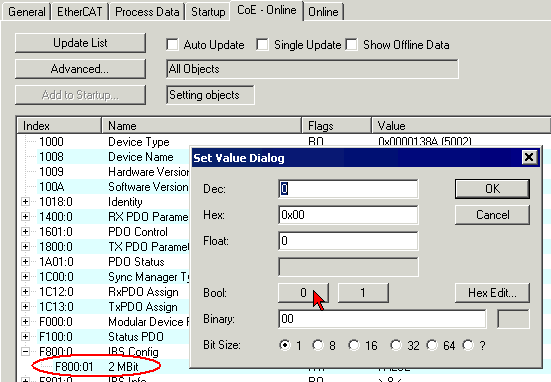This screenshot has height=382, width=551.
Task: Check Show Offline Data option
Action: [x=351, y=45]
